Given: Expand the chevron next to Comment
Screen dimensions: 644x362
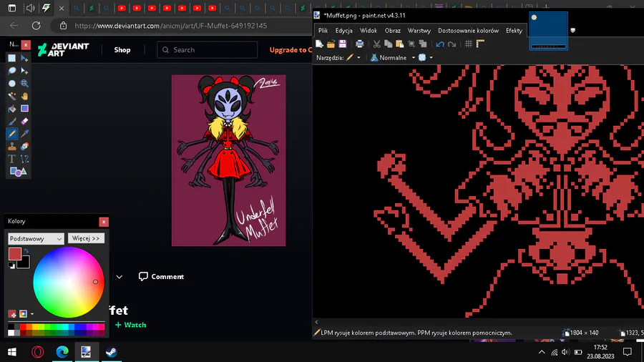Looking at the screenshot, I should [119, 277].
